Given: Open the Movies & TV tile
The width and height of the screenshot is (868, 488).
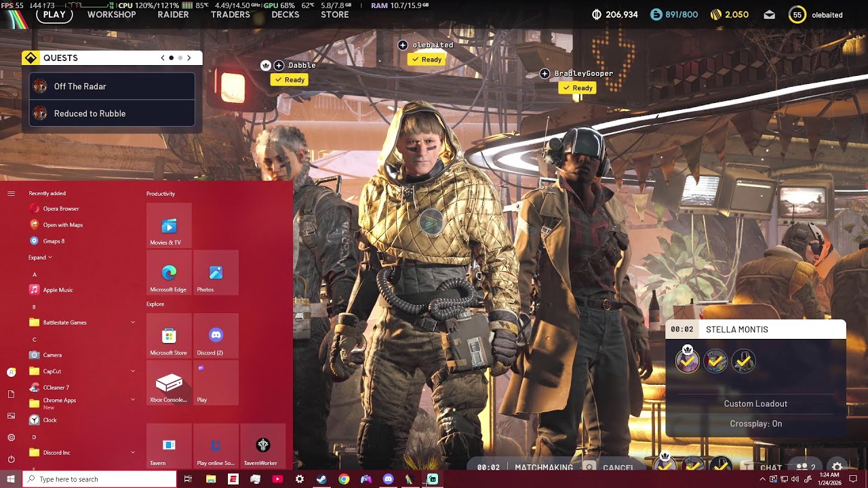Looking at the screenshot, I should (169, 226).
